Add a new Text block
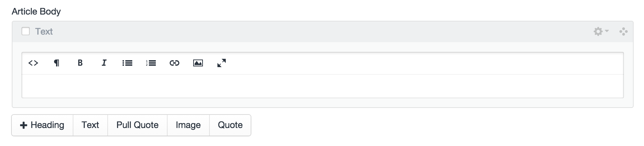Viewport: 644px width, 146px height. [x=90, y=125]
